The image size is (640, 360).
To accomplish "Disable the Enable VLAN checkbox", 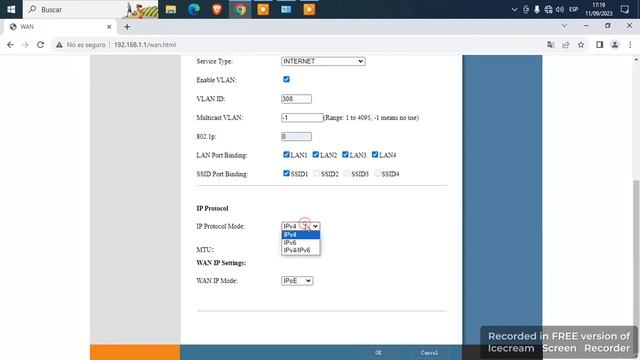I will pos(287,79).
